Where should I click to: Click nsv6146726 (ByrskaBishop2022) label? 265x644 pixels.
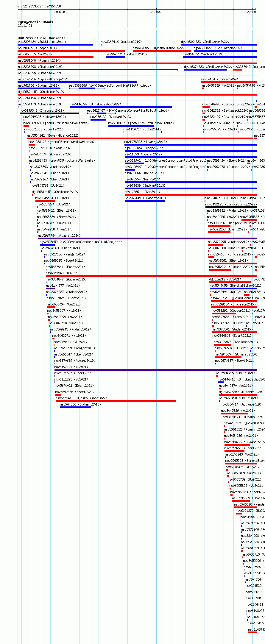pos(43,79)
